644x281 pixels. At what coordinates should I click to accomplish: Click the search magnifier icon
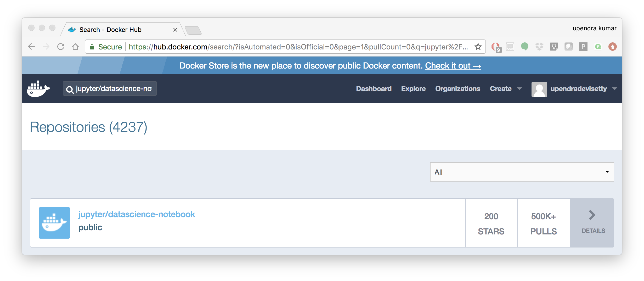pos(70,89)
